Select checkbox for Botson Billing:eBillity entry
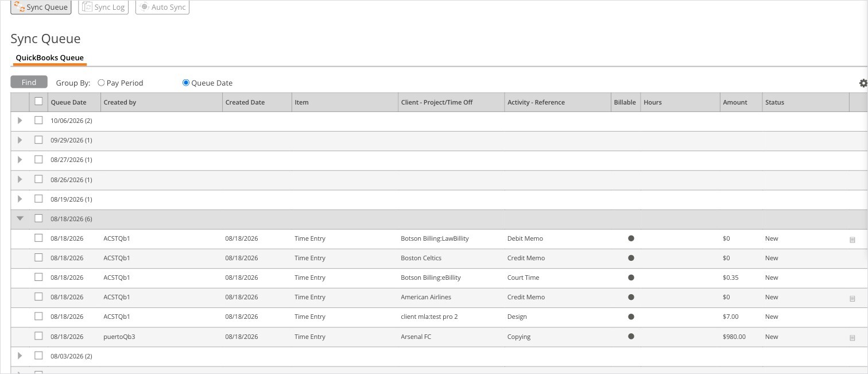The height and width of the screenshot is (374, 868). tap(38, 277)
